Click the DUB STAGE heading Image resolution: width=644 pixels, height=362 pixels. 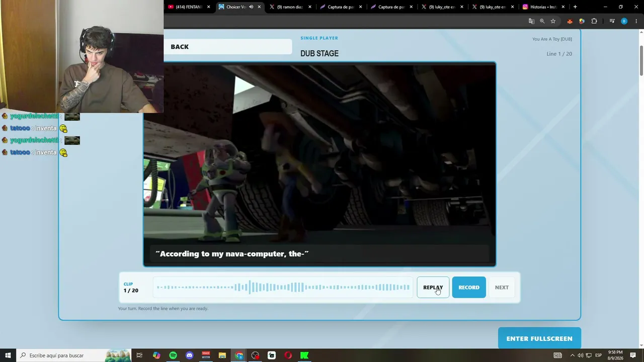(319, 54)
